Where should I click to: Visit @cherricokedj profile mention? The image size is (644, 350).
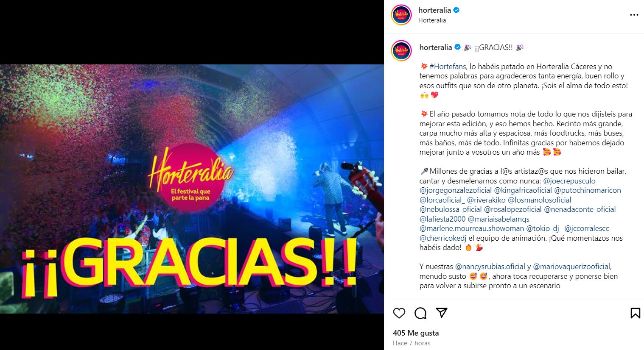(443, 238)
